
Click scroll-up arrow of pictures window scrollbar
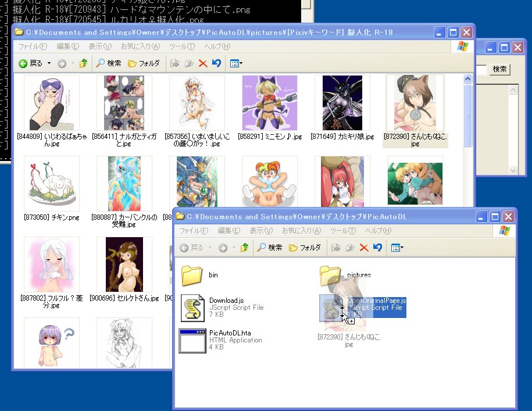(x=467, y=79)
